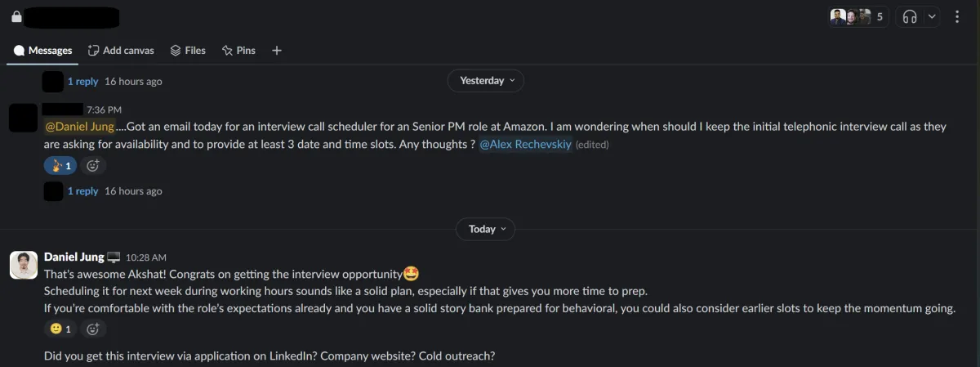Click the channel lock icon
This screenshot has height=367, width=980.
pos(16,16)
